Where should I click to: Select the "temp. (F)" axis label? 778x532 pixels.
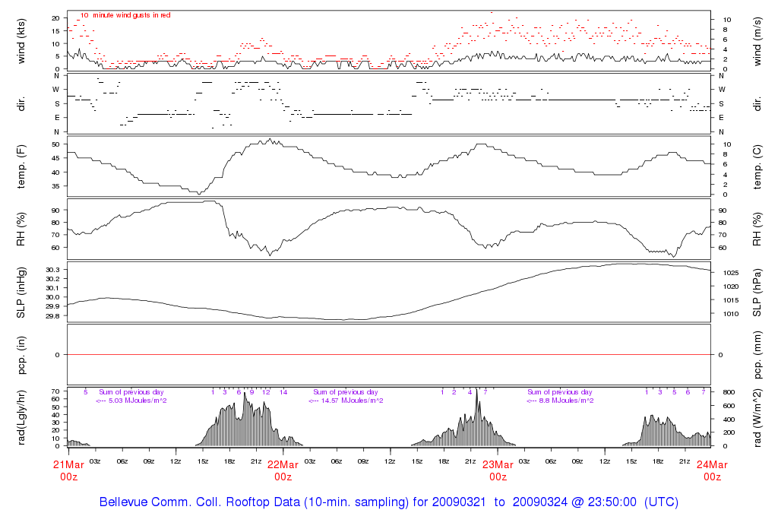21,166
